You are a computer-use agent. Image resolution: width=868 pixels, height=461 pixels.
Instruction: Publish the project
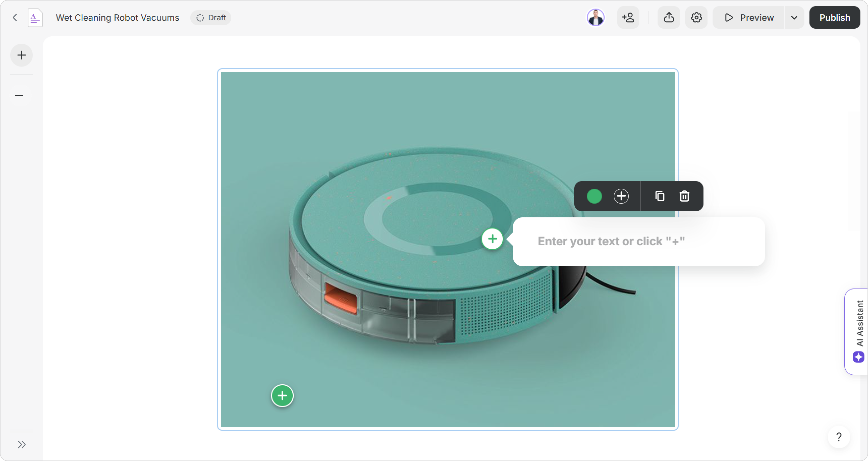coord(835,17)
